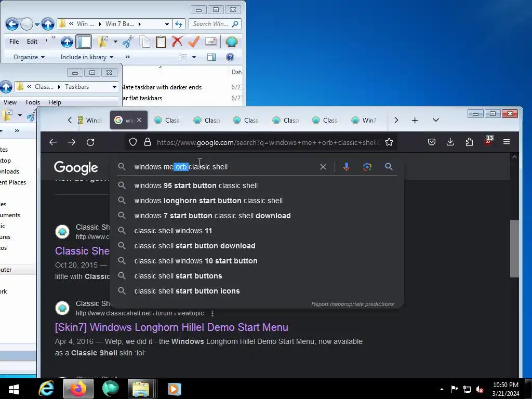
Task: Click the uBlock extension badge showing 13
Action: coord(488,141)
